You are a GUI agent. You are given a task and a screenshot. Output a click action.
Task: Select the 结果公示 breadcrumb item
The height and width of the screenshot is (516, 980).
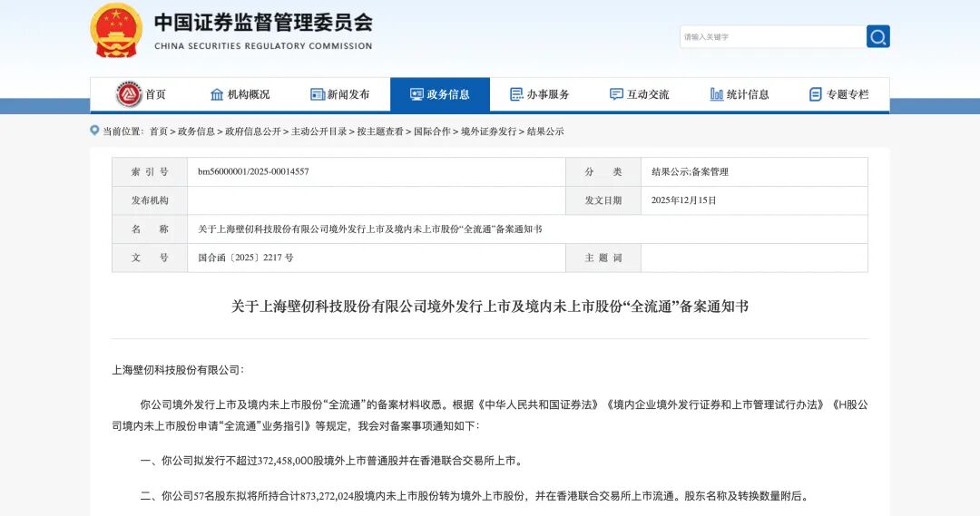[545, 131]
